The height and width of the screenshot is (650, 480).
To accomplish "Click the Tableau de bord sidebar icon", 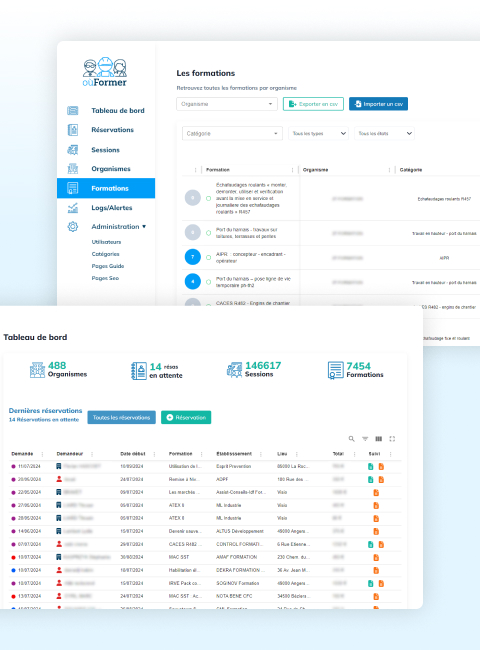I will (x=73, y=111).
